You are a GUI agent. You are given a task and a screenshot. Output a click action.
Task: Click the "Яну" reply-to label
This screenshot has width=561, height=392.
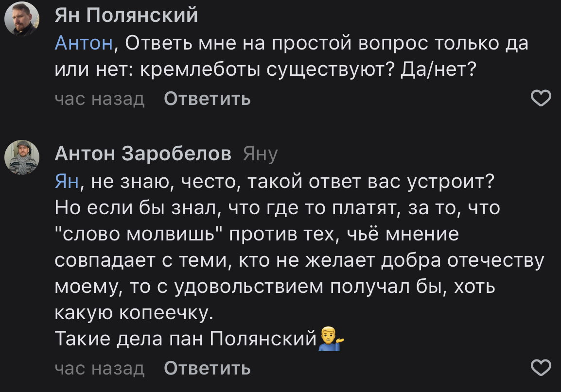[x=260, y=154]
